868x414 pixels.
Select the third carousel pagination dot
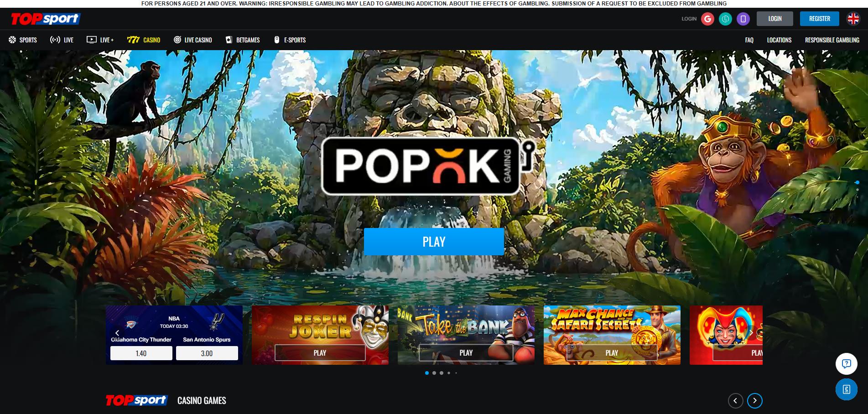[442, 373]
